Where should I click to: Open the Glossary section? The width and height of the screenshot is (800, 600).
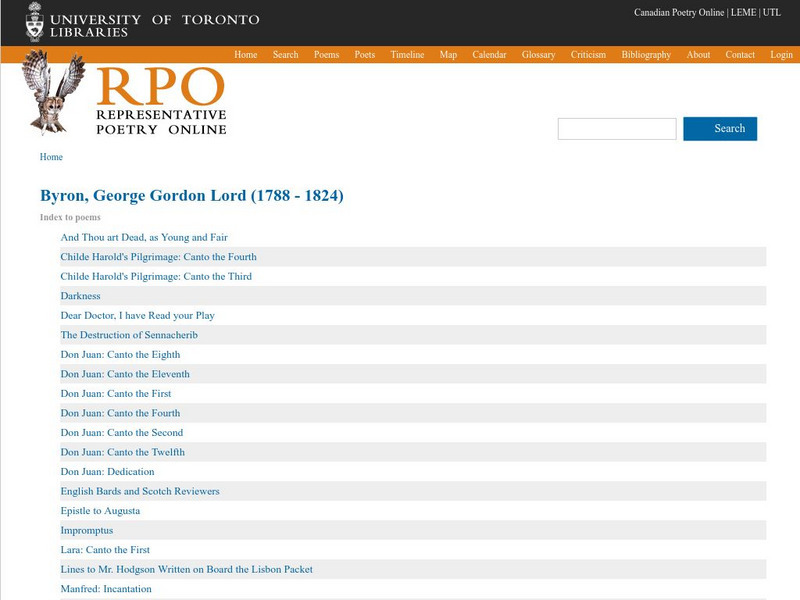(538, 55)
